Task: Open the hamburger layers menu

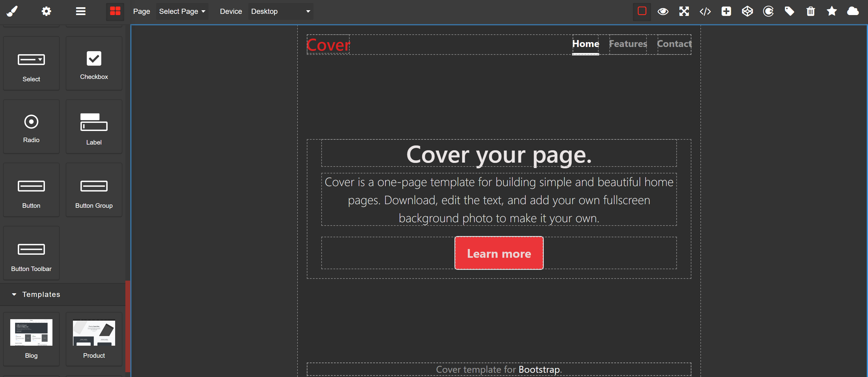Action: (80, 11)
